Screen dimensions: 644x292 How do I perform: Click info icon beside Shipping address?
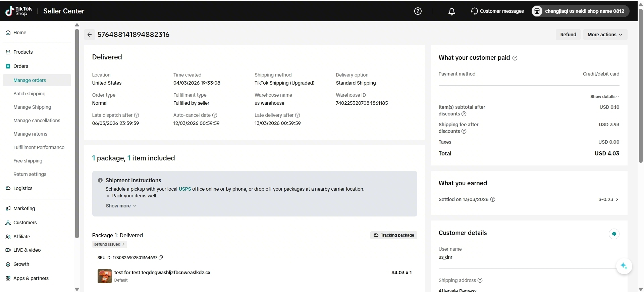point(480,280)
